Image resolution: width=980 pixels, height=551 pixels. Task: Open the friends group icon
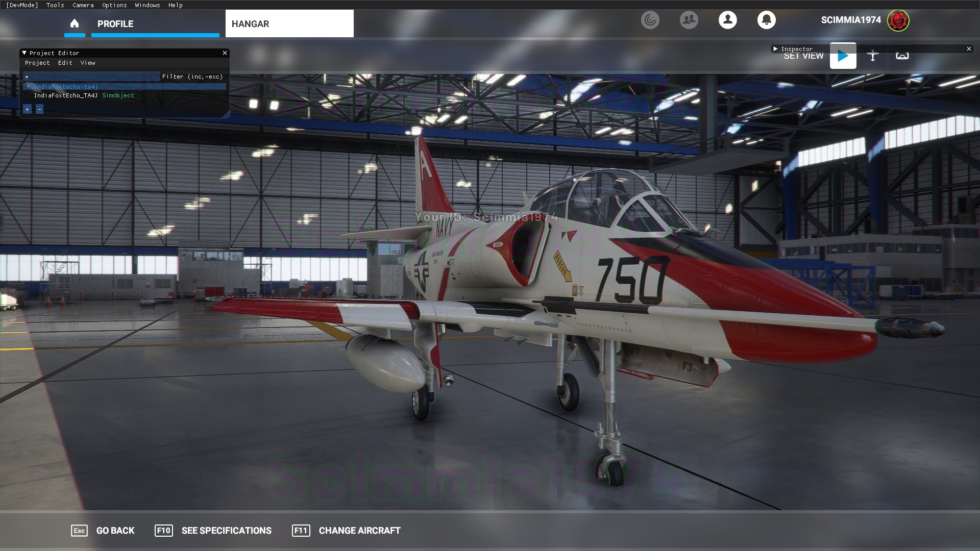(689, 20)
